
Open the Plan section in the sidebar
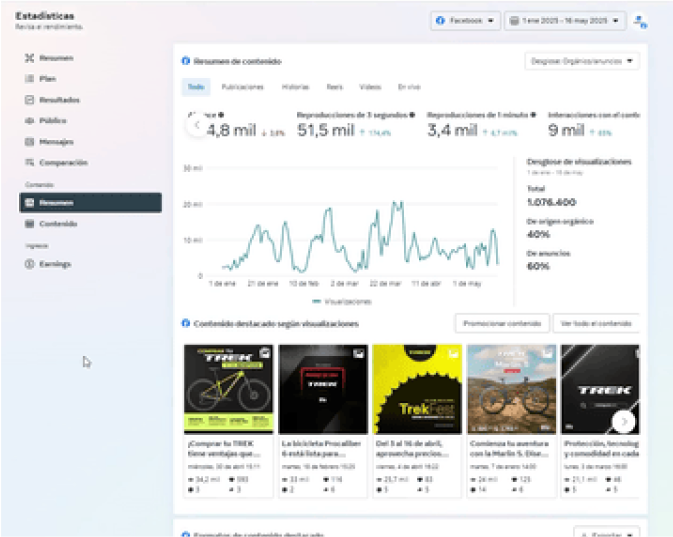(47, 79)
